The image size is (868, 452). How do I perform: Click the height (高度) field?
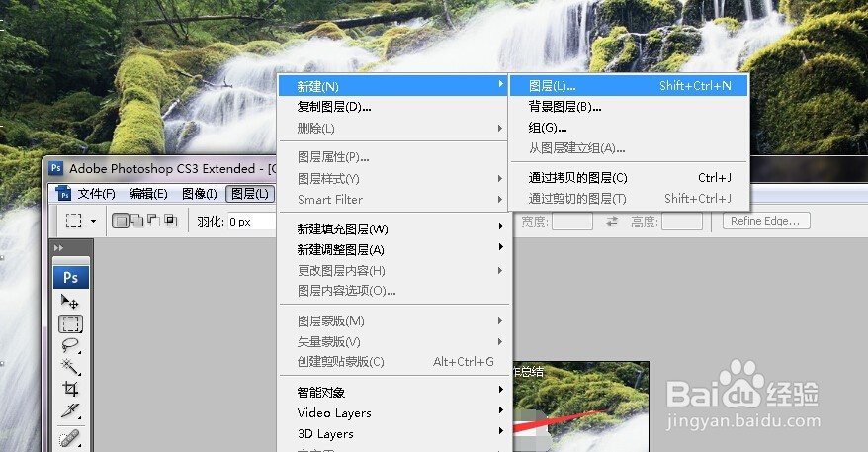(x=682, y=222)
